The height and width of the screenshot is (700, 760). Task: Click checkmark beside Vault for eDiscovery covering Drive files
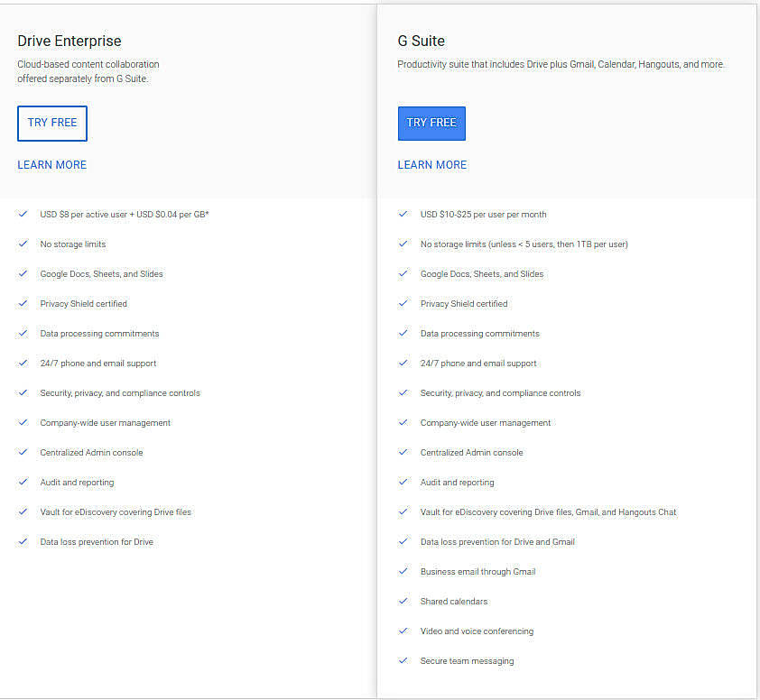click(23, 512)
